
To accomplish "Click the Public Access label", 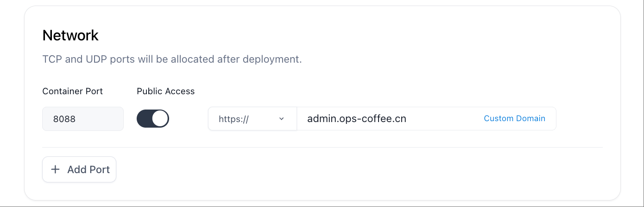I will tap(166, 91).
